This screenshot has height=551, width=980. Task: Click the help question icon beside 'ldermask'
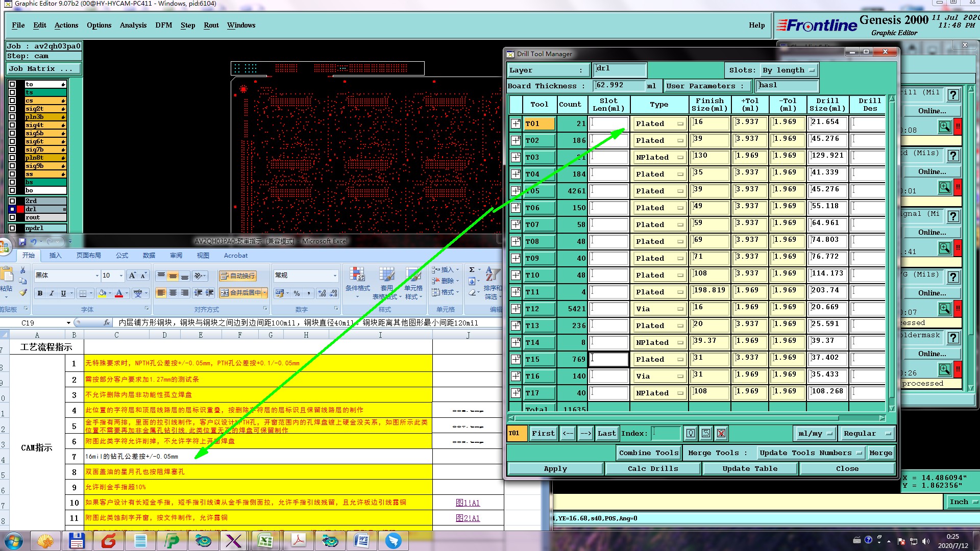point(953,338)
